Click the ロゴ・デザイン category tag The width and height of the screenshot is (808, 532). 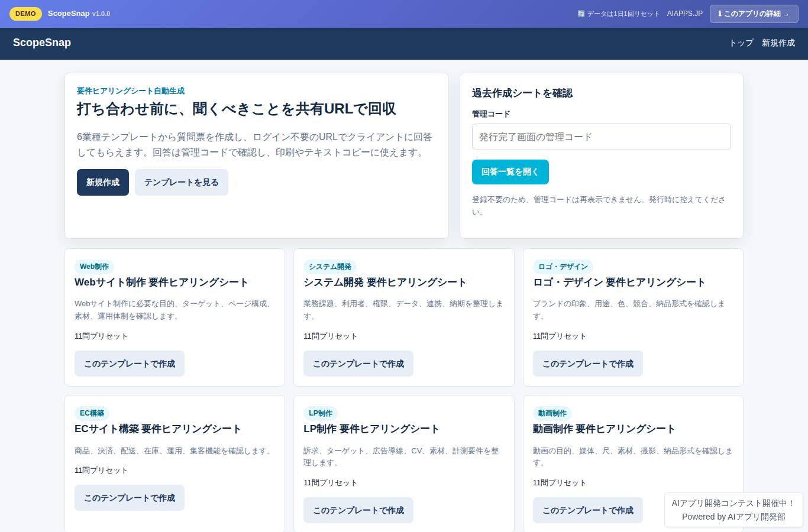(x=563, y=267)
